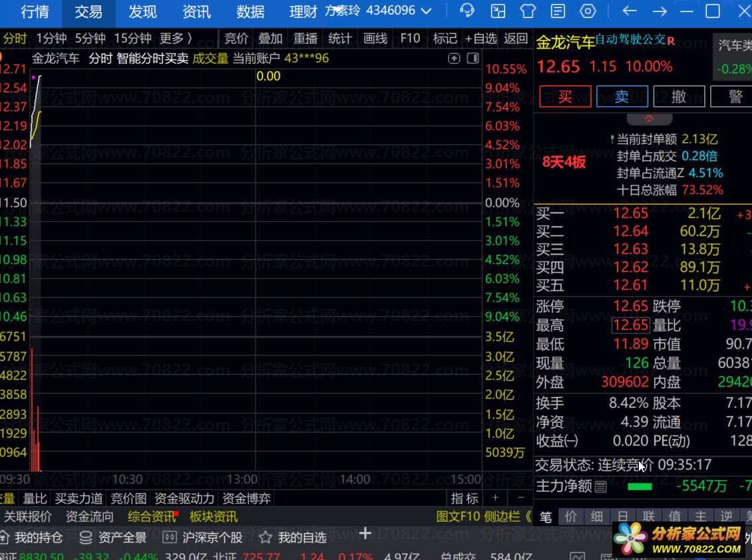The height and width of the screenshot is (560, 752).
Task: Click the red 买 buy button
Action: point(565,96)
